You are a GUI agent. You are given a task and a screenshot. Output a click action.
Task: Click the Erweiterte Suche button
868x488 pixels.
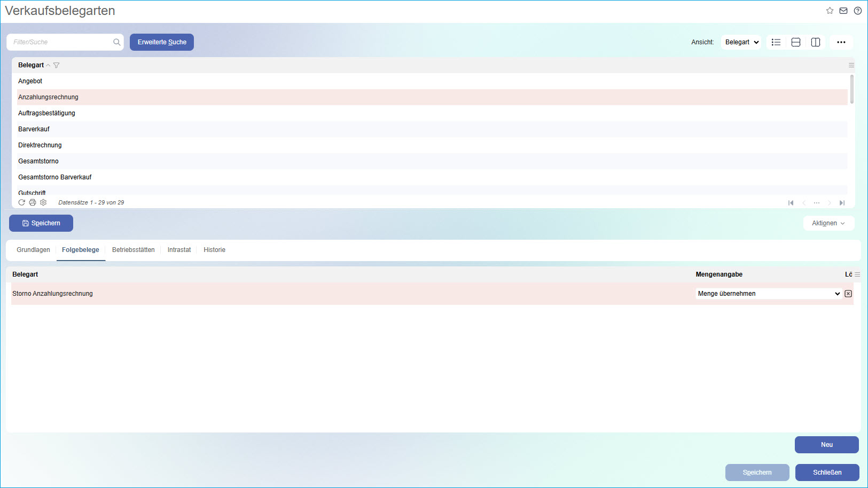[x=162, y=42]
